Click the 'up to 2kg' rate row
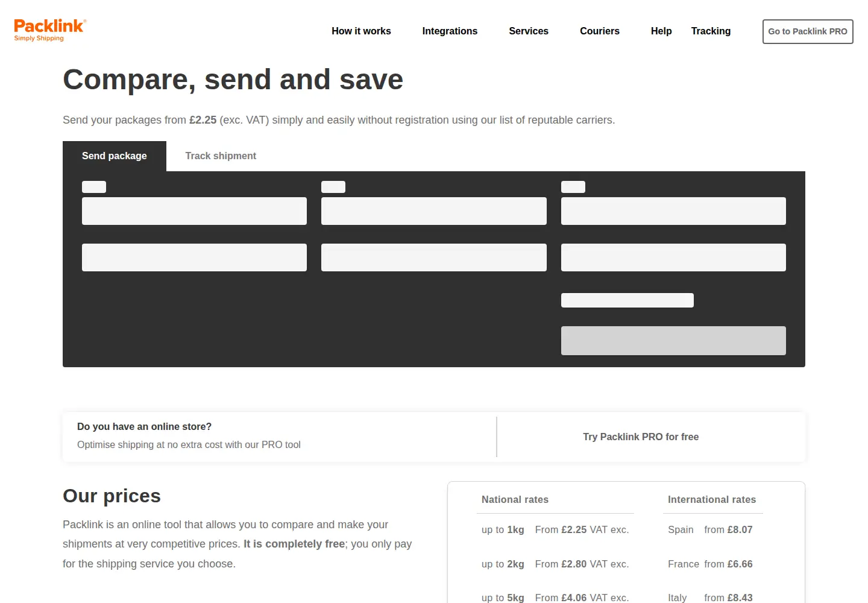Screen dimensions: 868x603 pyautogui.click(x=555, y=564)
